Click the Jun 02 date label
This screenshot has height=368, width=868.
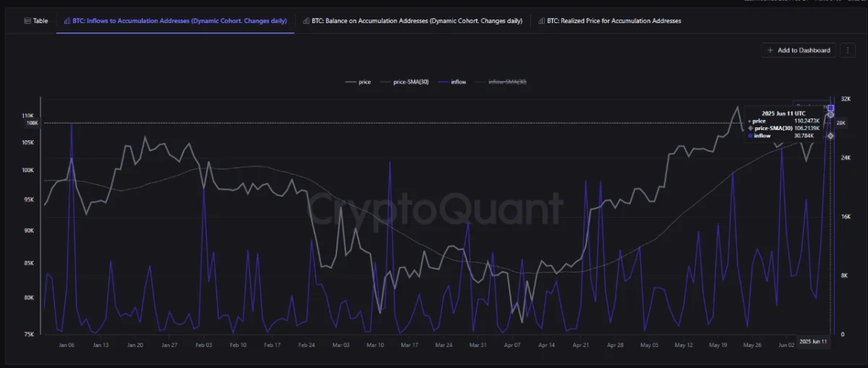[x=788, y=346]
